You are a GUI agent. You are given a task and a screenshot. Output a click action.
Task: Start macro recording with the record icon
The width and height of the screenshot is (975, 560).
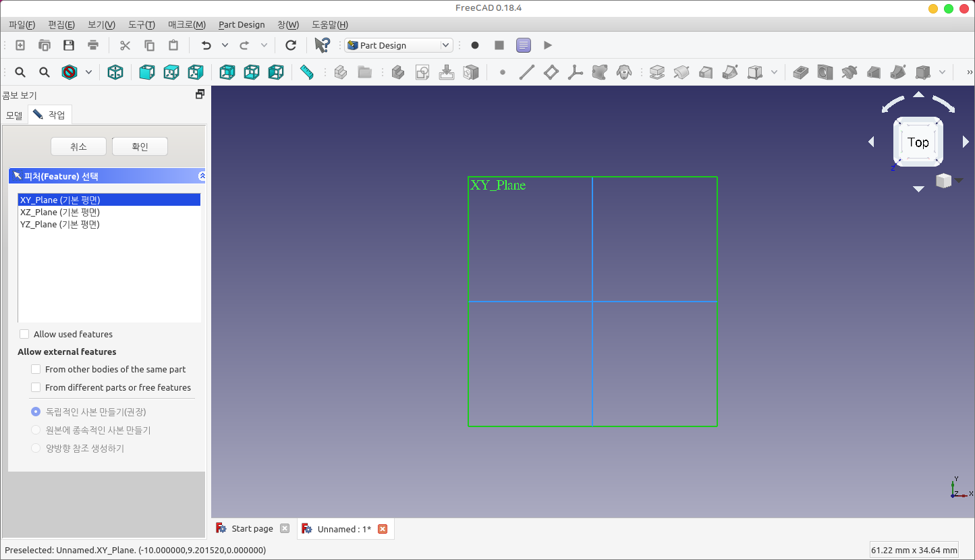(475, 45)
